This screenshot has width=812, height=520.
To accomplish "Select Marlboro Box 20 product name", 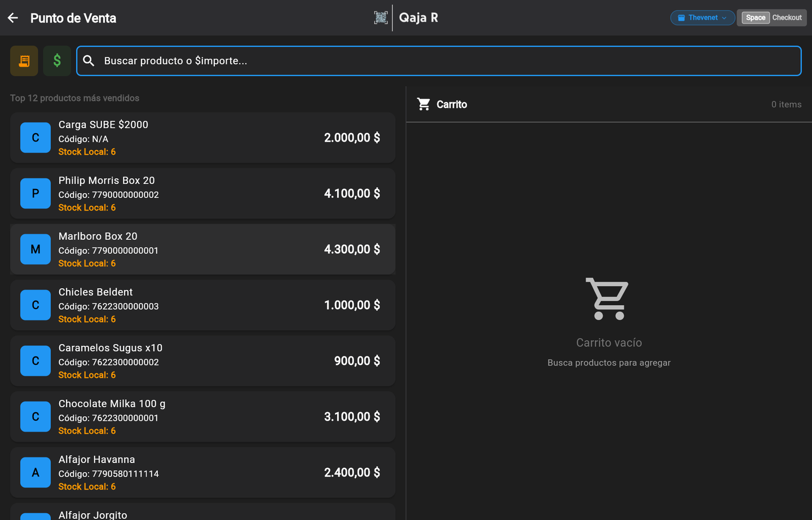I will [x=98, y=236].
